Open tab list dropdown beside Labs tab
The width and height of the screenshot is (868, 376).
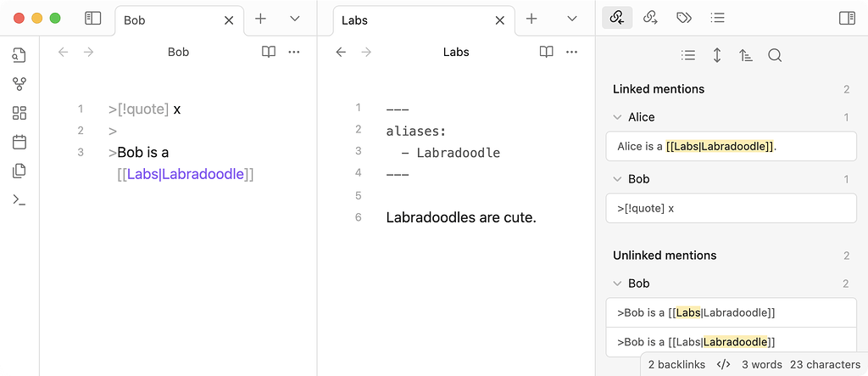click(x=572, y=18)
